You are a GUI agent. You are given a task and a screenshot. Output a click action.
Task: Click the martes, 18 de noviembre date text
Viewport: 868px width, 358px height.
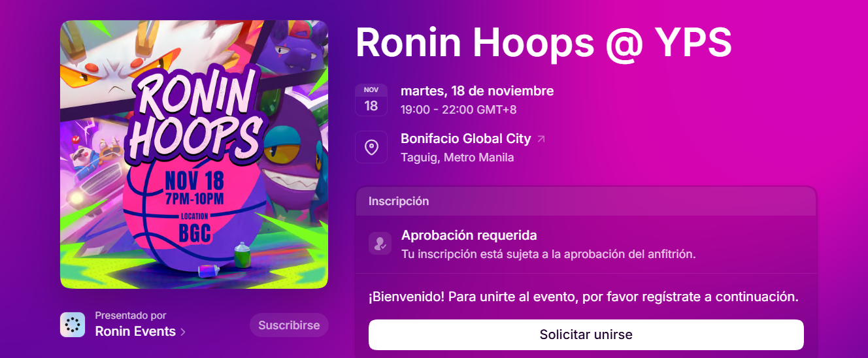coord(477,91)
